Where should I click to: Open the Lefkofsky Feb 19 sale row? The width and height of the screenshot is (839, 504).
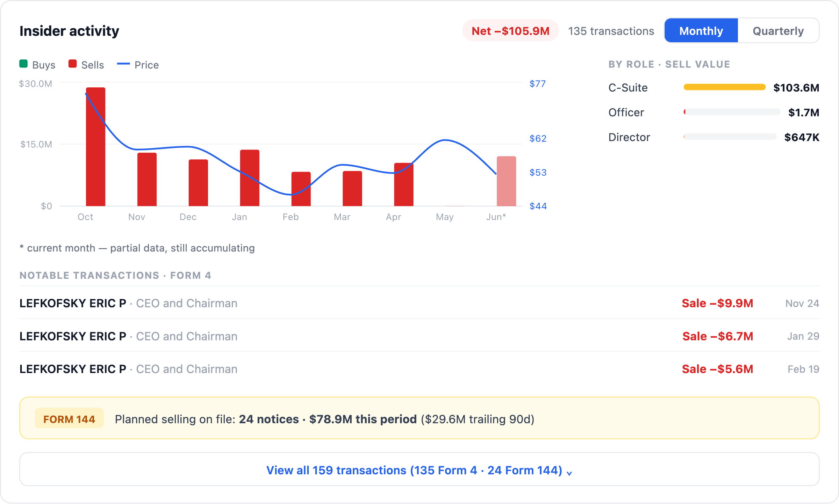click(x=419, y=368)
